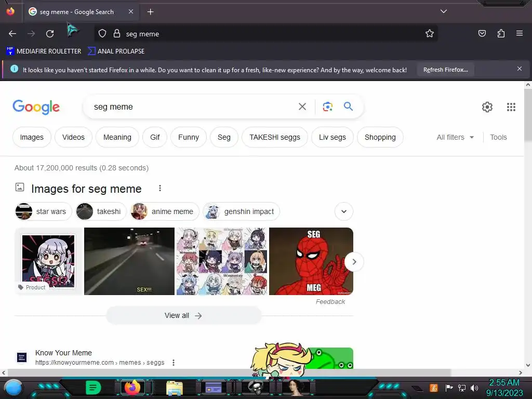The image size is (532, 399).
Task: Select the Meaning filter chip
Action: point(117,137)
